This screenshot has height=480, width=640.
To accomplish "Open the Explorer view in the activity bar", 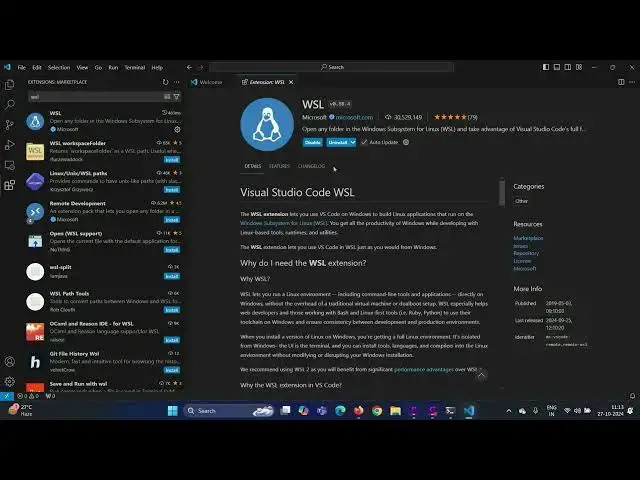I will click(9, 84).
